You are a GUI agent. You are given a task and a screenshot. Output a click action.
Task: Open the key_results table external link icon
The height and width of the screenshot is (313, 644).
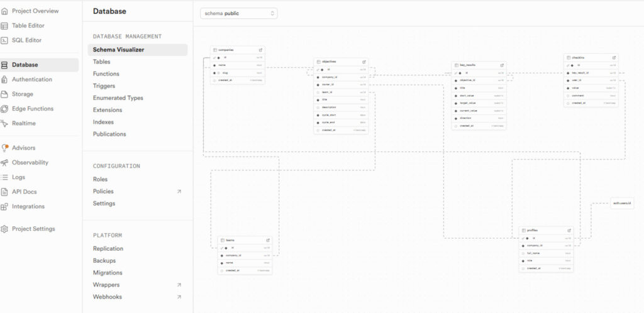[502, 65]
